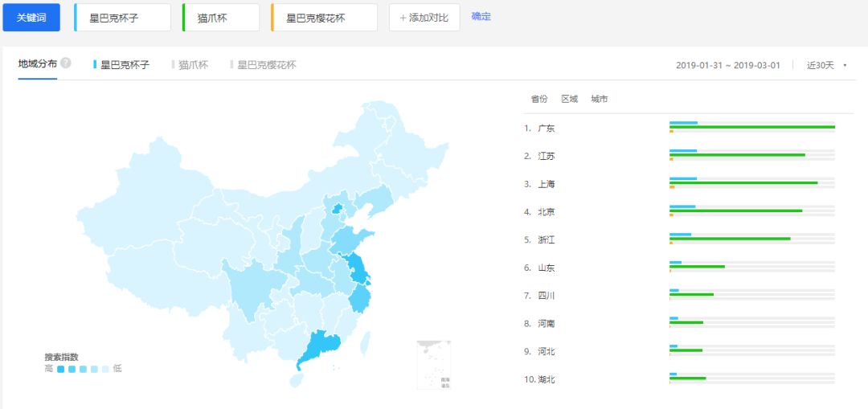Click the 广东 ranking row label
This screenshot has height=409, width=868.
547,129
